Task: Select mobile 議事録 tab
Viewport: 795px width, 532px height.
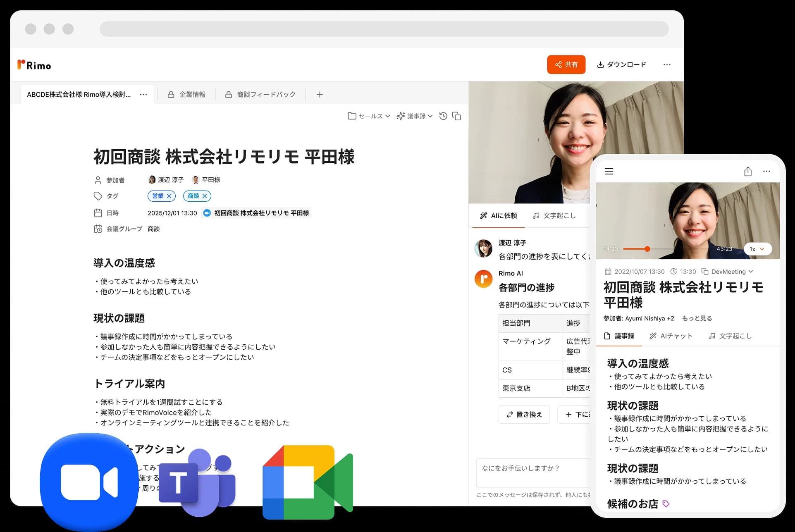Action: click(x=619, y=336)
